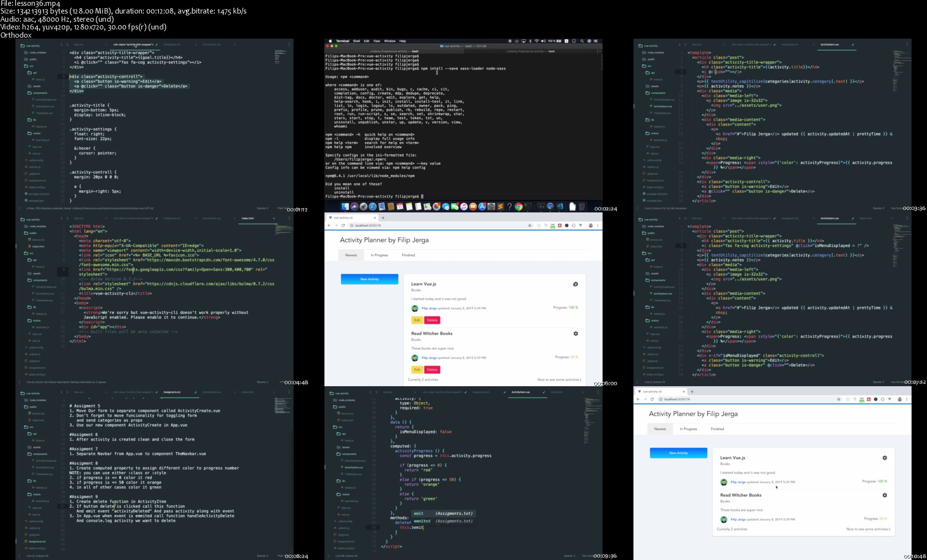Open Chrome three-dot menu in 00:10:48 frame
The width and height of the screenshot is (927, 560).
(x=907, y=399)
